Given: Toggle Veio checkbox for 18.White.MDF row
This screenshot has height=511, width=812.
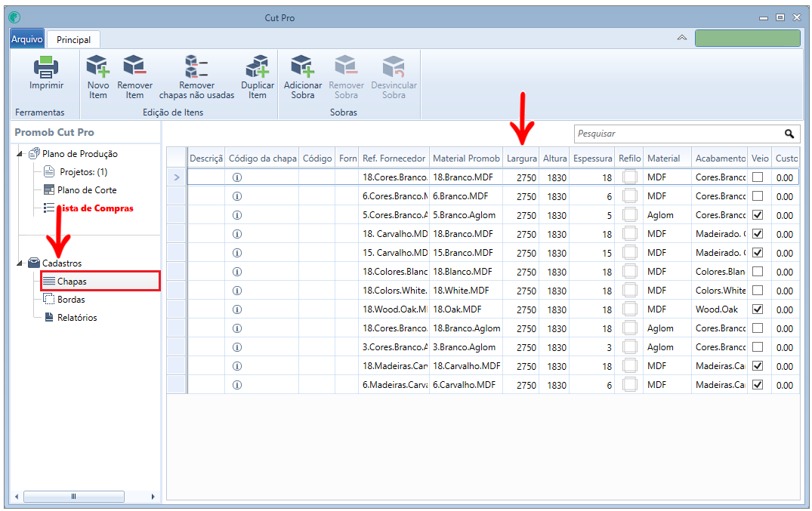Looking at the screenshot, I should 758,291.
